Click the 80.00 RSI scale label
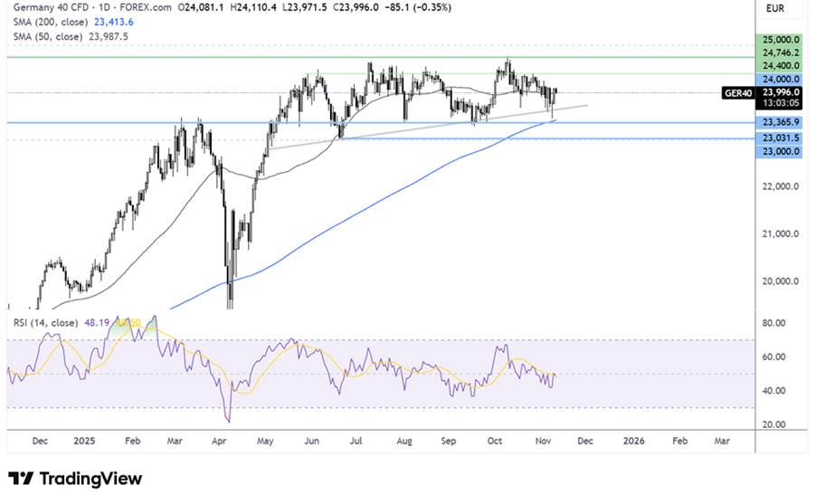This screenshot has height=504, width=816. click(773, 322)
